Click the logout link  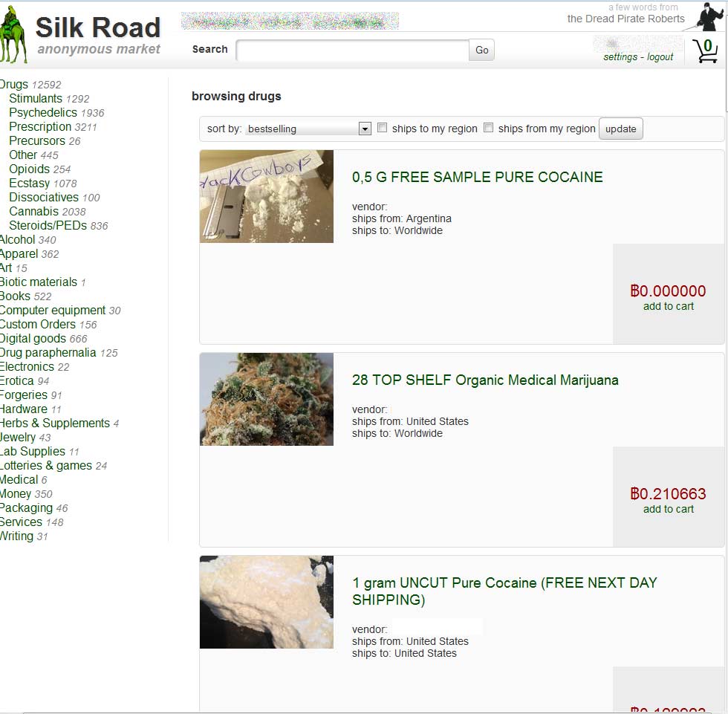660,57
